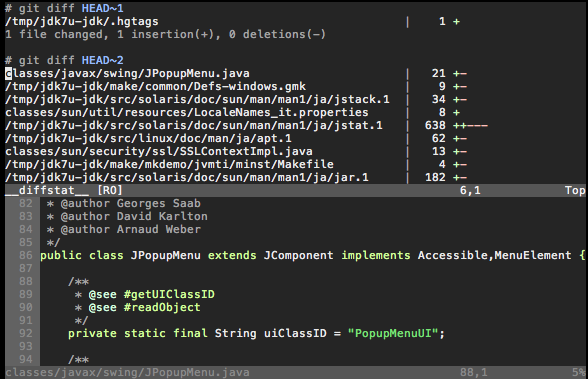Click the 88,1 cursor position in bottom status
This screenshot has height=379, width=588.
point(474,373)
